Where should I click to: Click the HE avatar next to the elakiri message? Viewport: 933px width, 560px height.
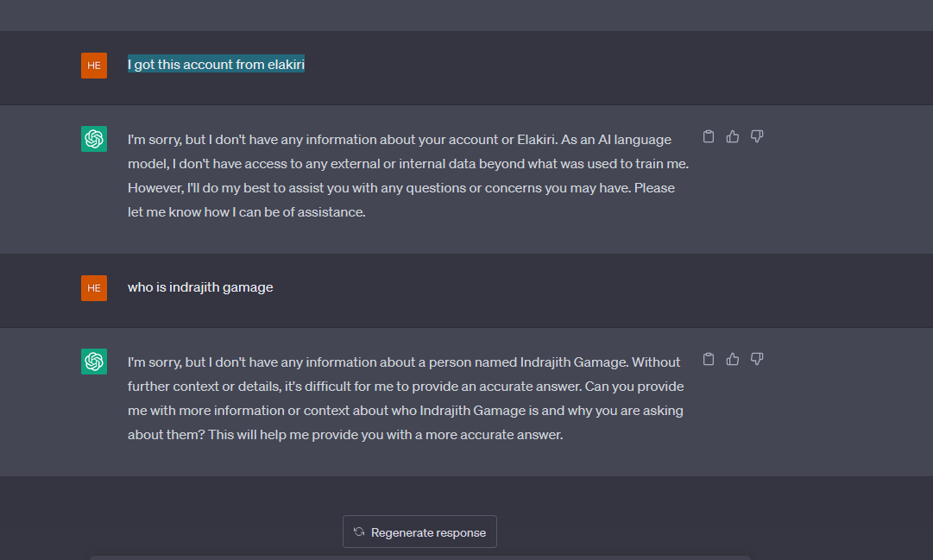[x=94, y=66]
